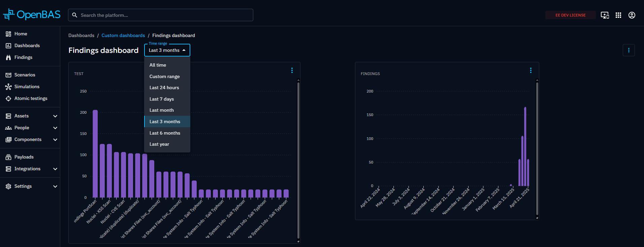
Task: Choose Last month option
Action: [x=167, y=110]
